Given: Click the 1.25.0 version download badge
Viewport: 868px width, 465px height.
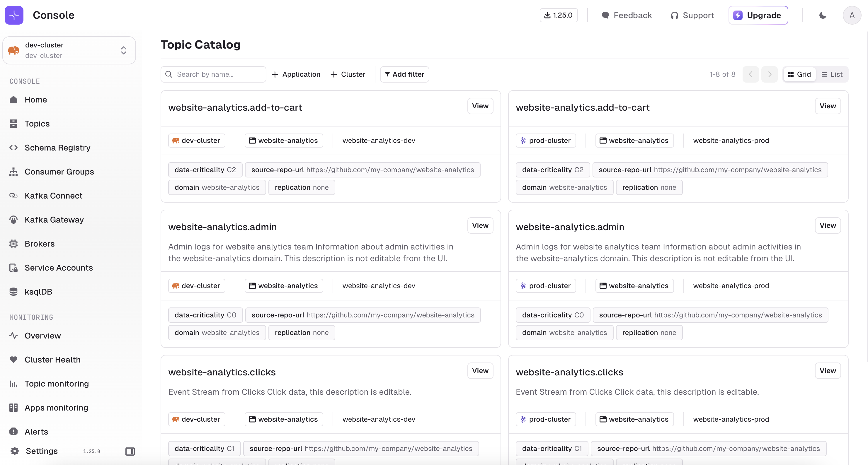Looking at the screenshot, I should tap(558, 15).
